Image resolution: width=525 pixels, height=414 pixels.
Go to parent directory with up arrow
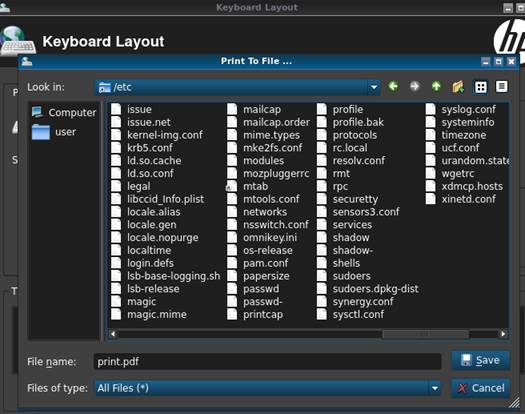[x=436, y=87]
